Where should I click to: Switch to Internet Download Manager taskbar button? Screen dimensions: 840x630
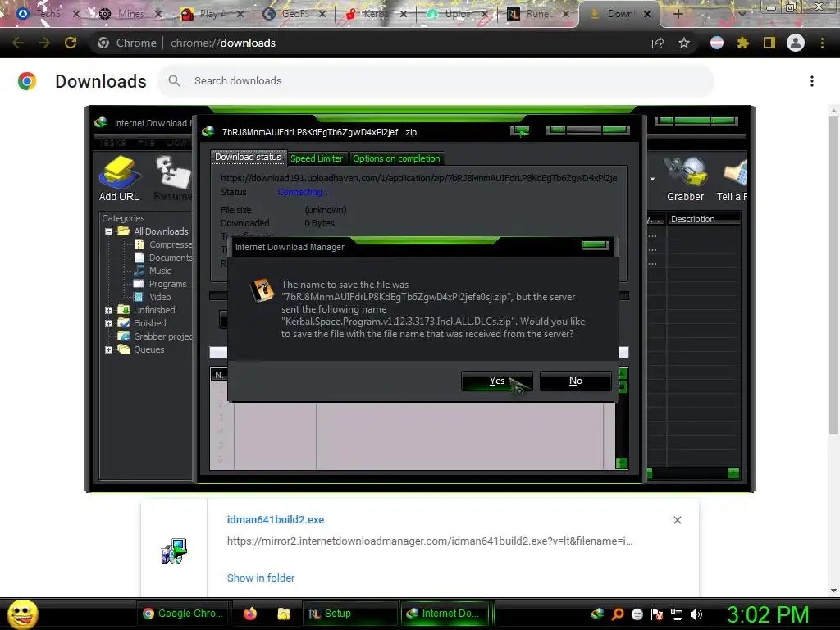[445, 614]
